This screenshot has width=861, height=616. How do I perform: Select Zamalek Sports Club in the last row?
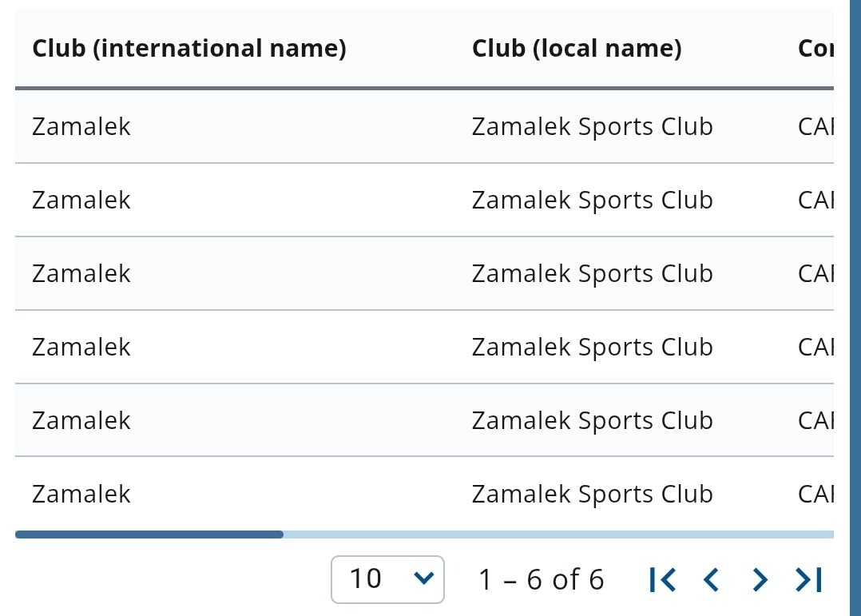pyautogui.click(x=592, y=494)
